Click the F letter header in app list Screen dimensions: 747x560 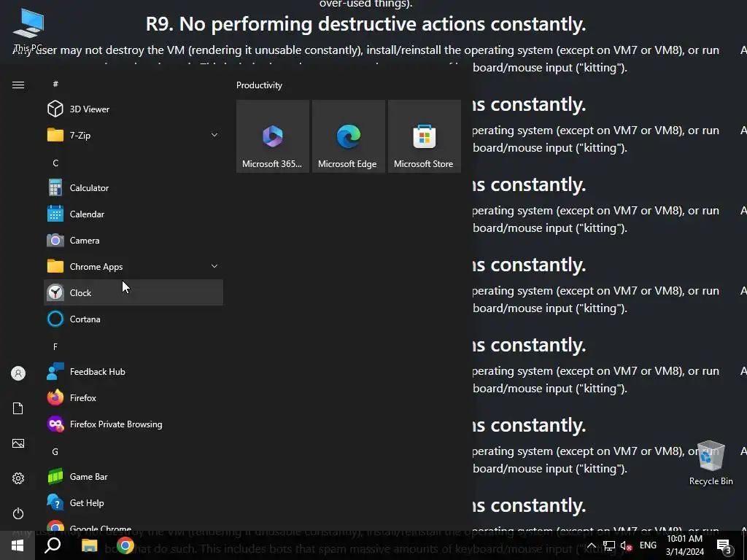pos(55,346)
